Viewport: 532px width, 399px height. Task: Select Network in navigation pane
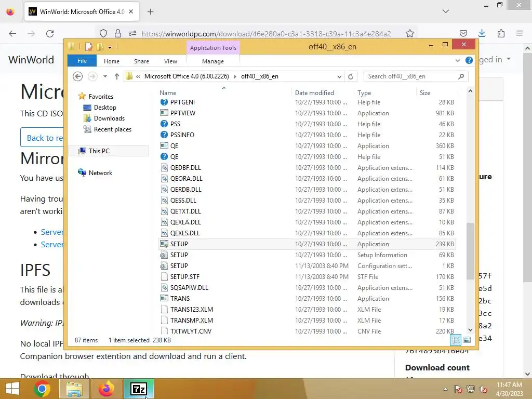pyautogui.click(x=100, y=172)
